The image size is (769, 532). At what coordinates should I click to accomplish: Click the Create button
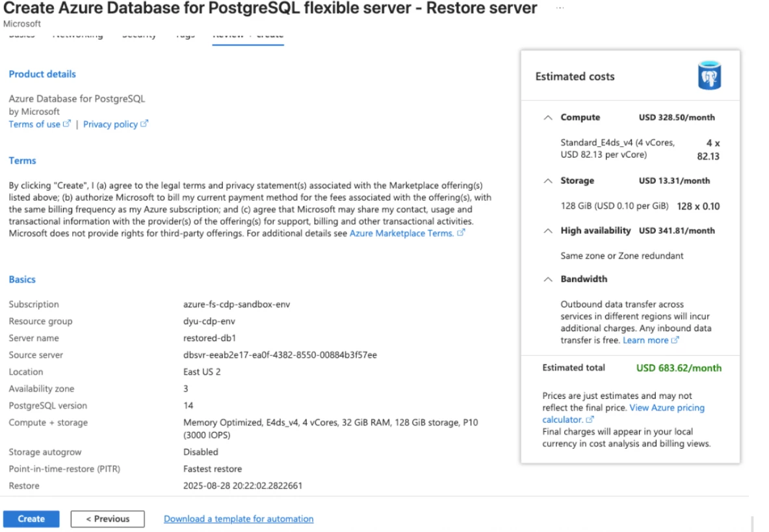(31, 519)
